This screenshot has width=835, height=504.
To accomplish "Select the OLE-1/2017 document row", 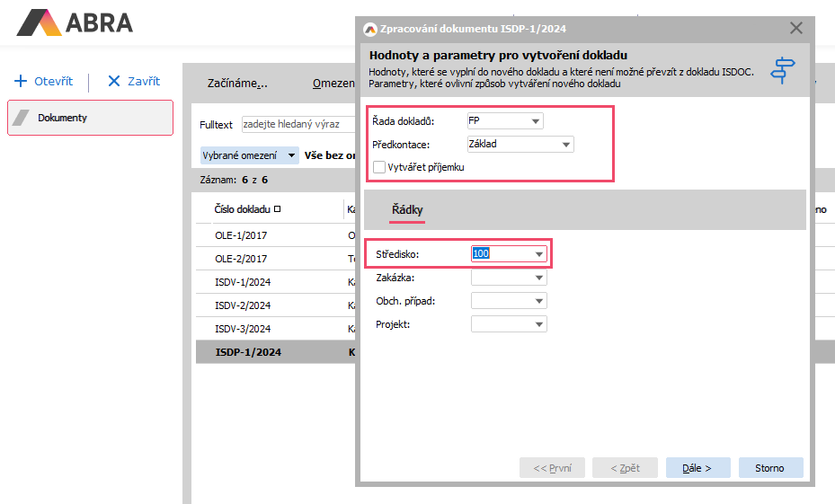I will pos(241,235).
